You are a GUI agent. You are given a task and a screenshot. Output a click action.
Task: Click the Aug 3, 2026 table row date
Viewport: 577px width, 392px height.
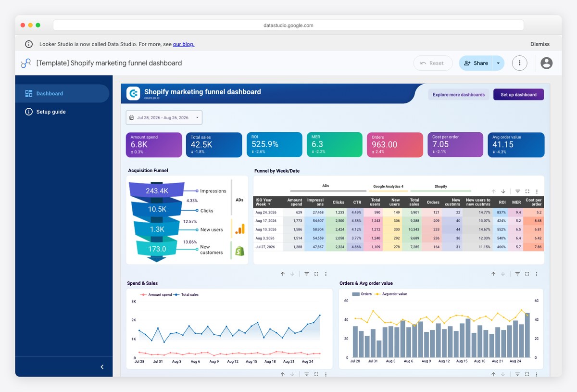(x=265, y=238)
